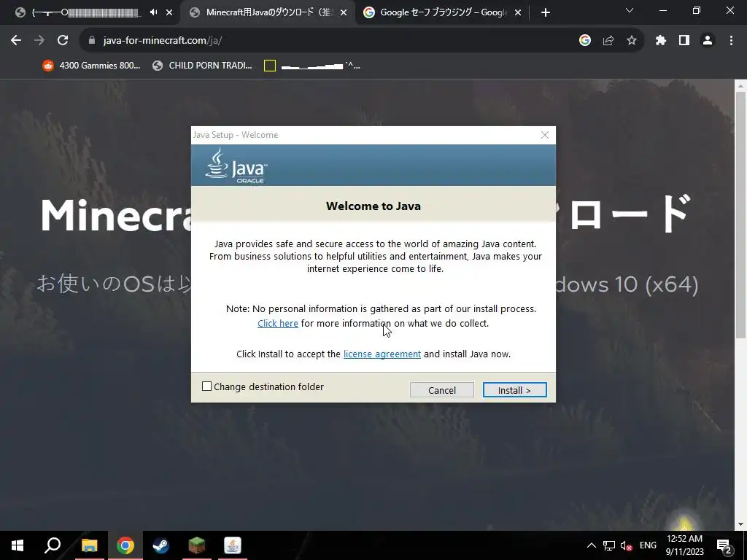The image size is (747, 560).
Task: Open the tab search chevron dropdown
Action: [x=630, y=10]
